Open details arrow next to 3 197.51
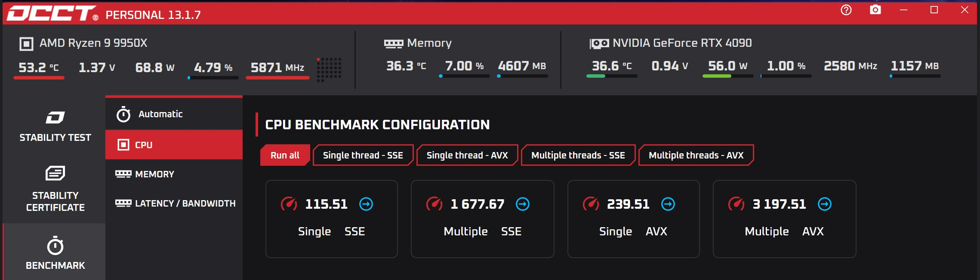The width and height of the screenshot is (980, 280). [825, 204]
